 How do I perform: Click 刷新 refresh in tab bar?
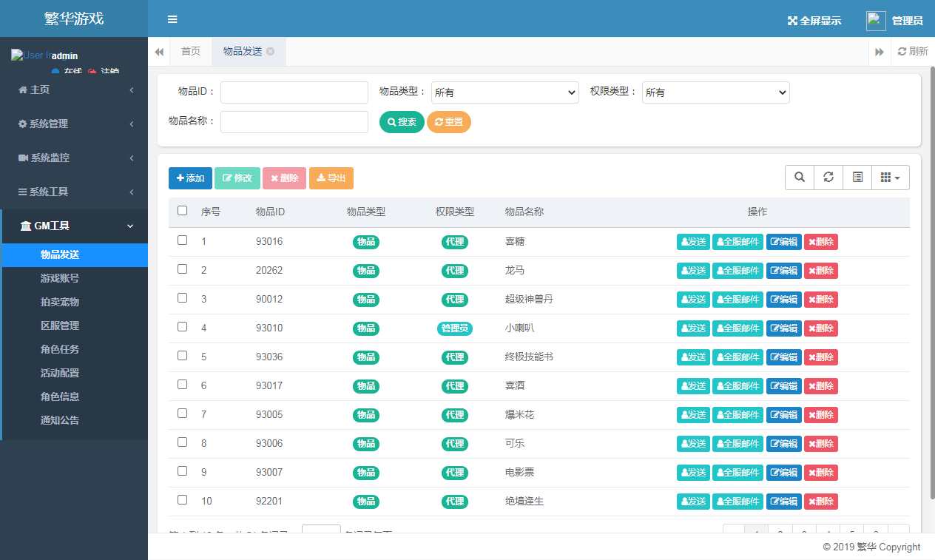coord(912,51)
